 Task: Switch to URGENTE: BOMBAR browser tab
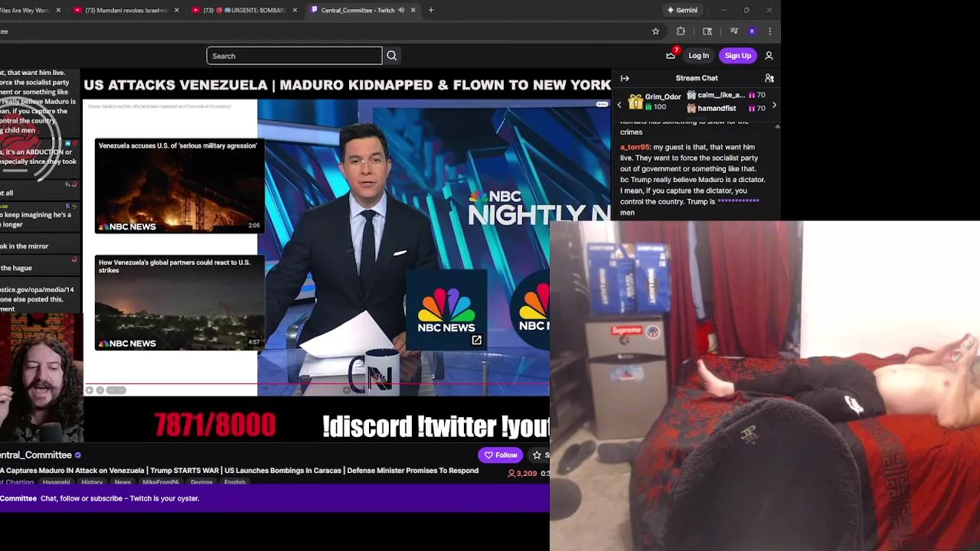(244, 10)
